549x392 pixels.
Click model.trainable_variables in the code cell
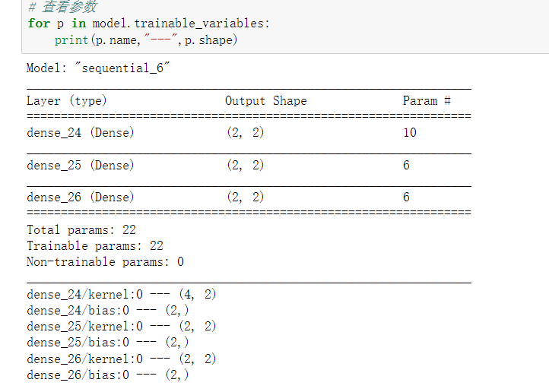click(x=181, y=24)
